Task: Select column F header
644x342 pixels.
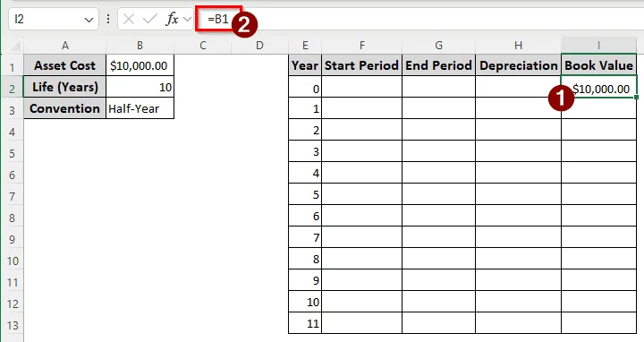Action: click(362, 46)
